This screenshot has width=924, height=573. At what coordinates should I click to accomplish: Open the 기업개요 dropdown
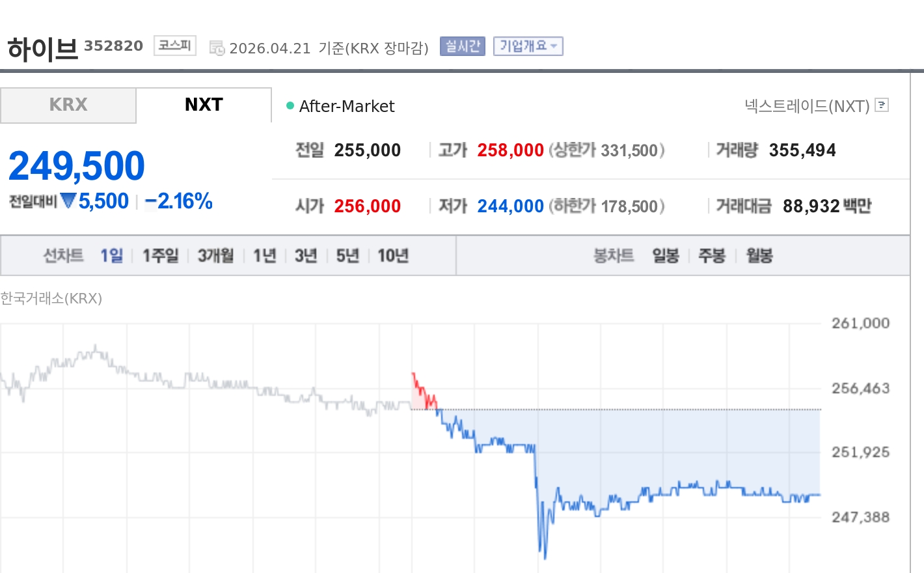coord(528,46)
